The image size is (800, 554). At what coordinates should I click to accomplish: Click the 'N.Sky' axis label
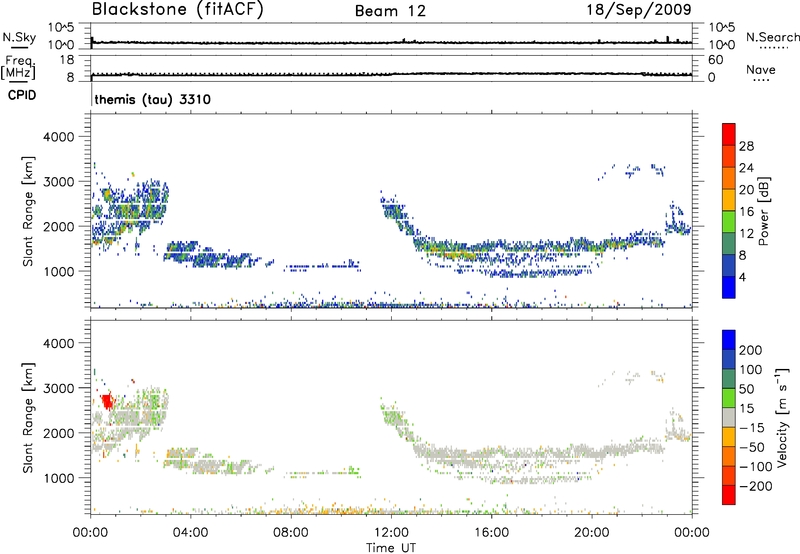coord(19,37)
